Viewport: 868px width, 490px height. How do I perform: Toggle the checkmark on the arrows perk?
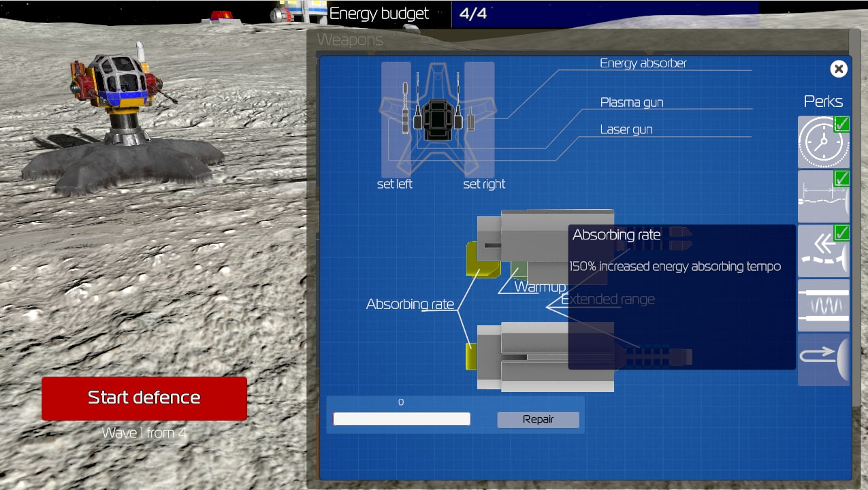pyautogui.click(x=841, y=233)
